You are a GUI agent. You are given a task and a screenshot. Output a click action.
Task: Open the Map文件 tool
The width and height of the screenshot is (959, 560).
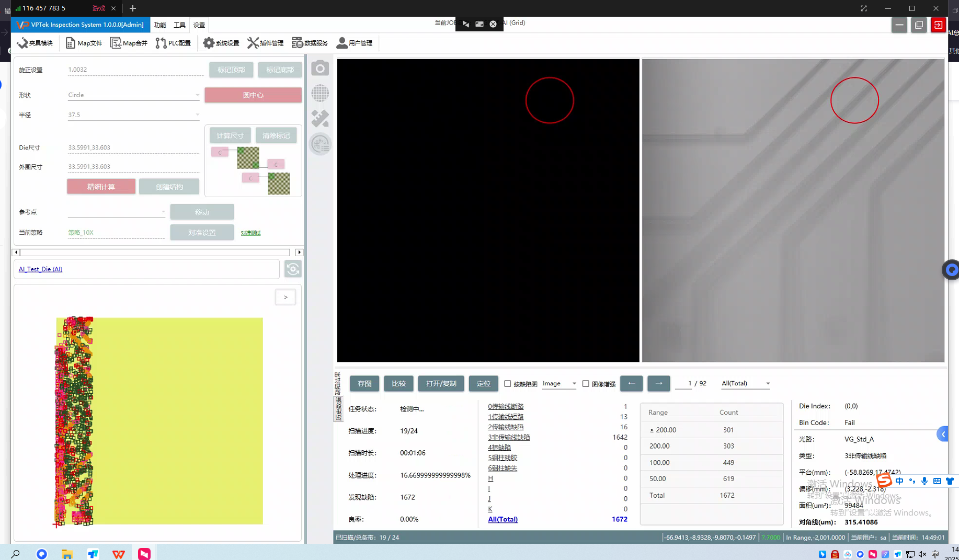click(84, 43)
